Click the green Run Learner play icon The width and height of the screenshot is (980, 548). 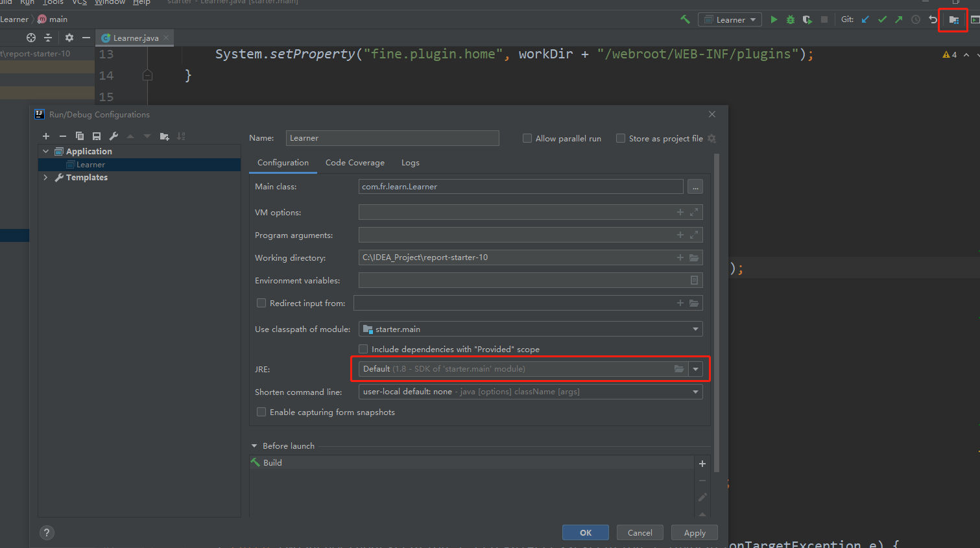click(x=774, y=19)
